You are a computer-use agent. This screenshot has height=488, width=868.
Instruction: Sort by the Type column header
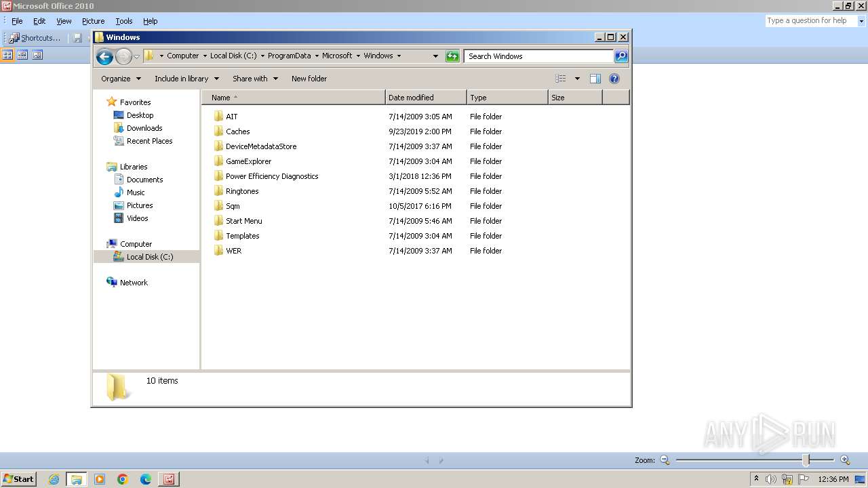coord(507,98)
